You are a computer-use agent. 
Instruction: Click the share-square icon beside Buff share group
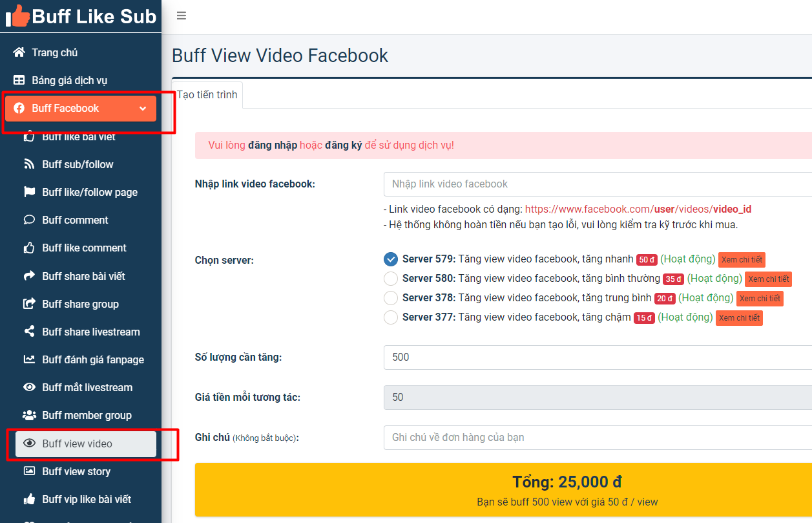29,304
